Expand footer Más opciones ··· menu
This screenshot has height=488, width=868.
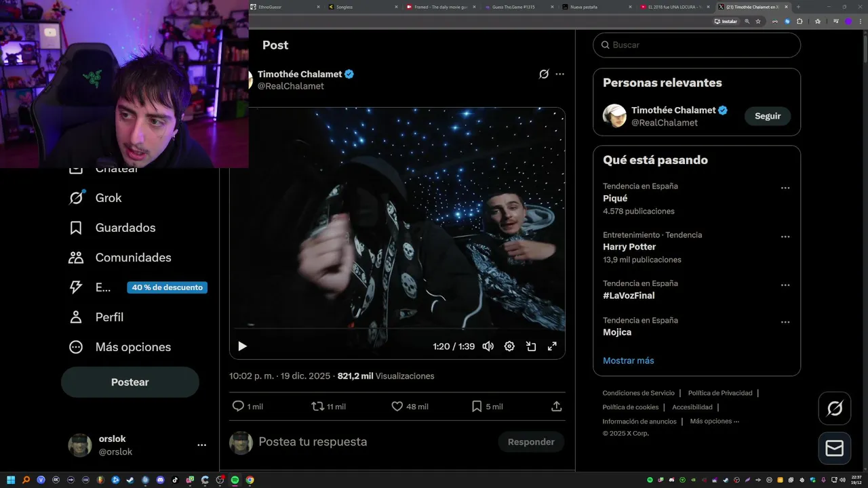coord(715,421)
